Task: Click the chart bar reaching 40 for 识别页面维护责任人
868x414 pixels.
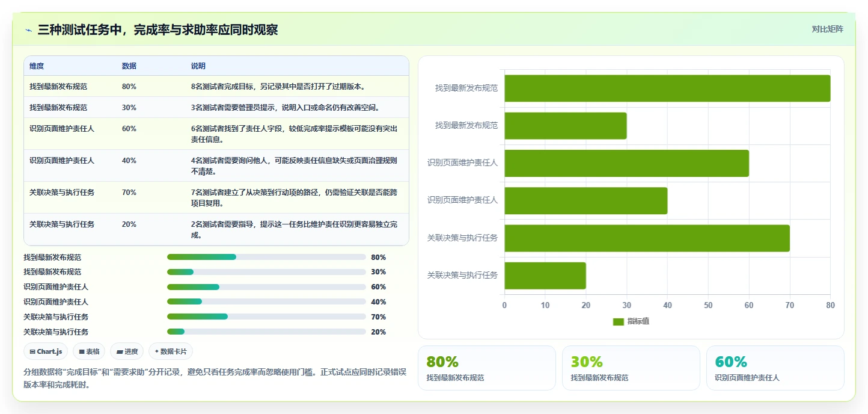Action: [586, 200]
